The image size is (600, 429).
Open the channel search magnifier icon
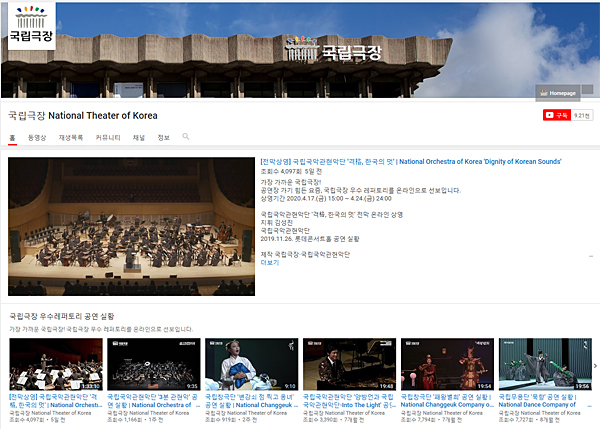coord(186,137)
